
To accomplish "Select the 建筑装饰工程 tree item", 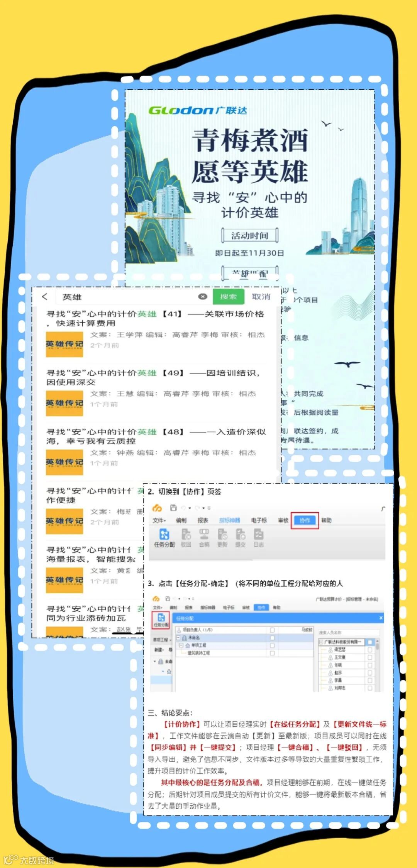I will [199, 653].
